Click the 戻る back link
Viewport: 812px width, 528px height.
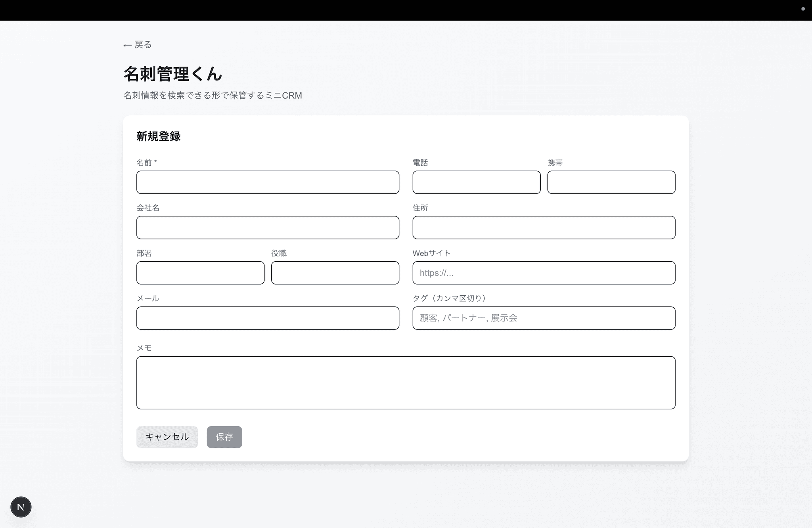pyautogui.click(x=138, y=45)
